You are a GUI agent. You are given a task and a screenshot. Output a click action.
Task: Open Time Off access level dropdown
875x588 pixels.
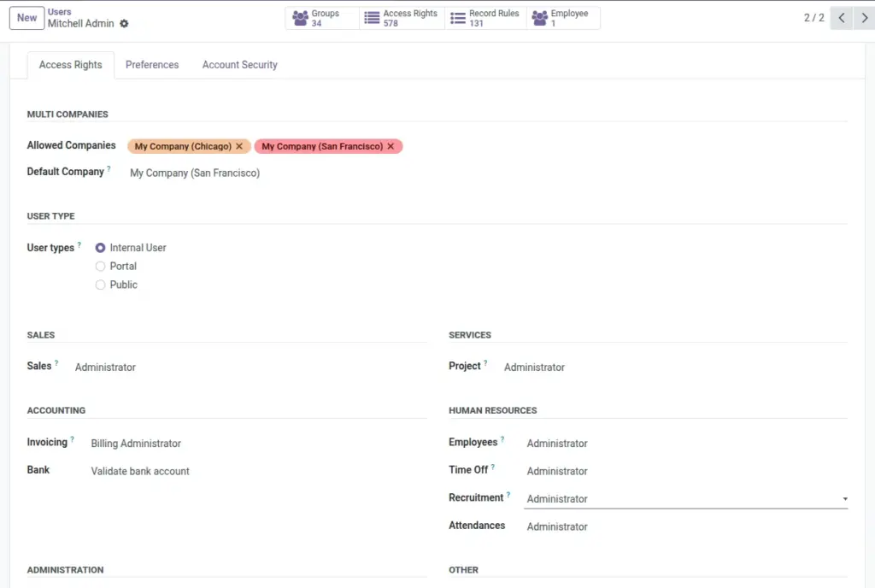click(x=686, y=472)
